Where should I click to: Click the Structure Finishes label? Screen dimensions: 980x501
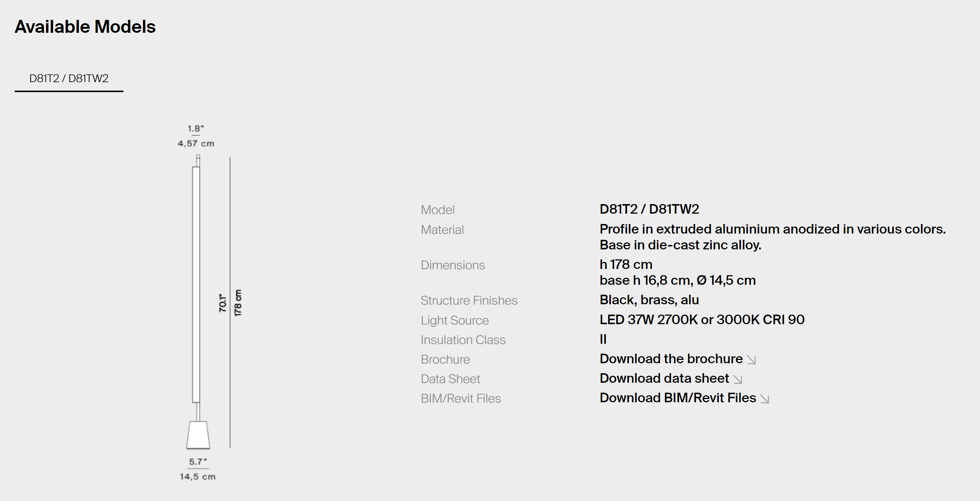coord(469,301)
